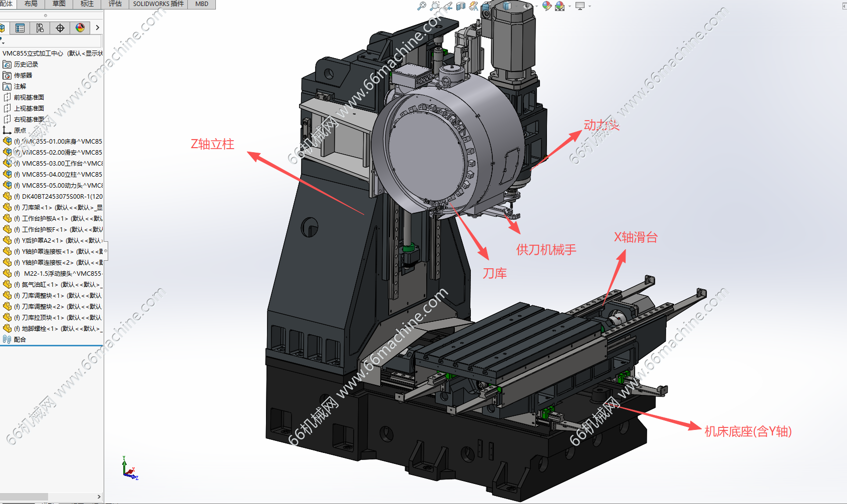This screenshot has height=504, width=847.
Task: Open the DisplayManager color ball tab
Action: (80, 28)
